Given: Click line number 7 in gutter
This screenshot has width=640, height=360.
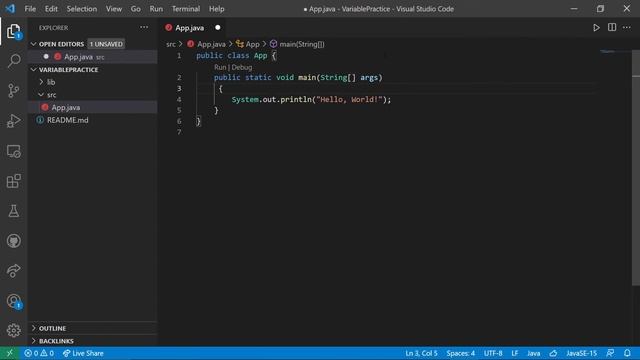Looking at the screenshot, I should point(179,132).
